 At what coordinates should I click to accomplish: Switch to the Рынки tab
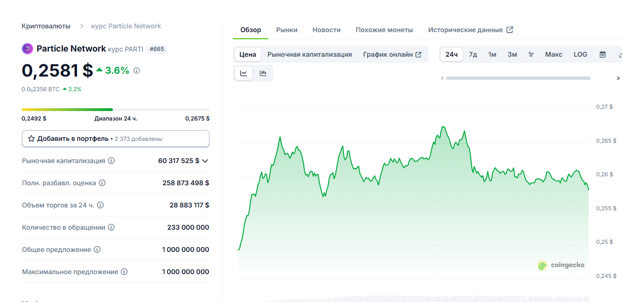[287, 30]
